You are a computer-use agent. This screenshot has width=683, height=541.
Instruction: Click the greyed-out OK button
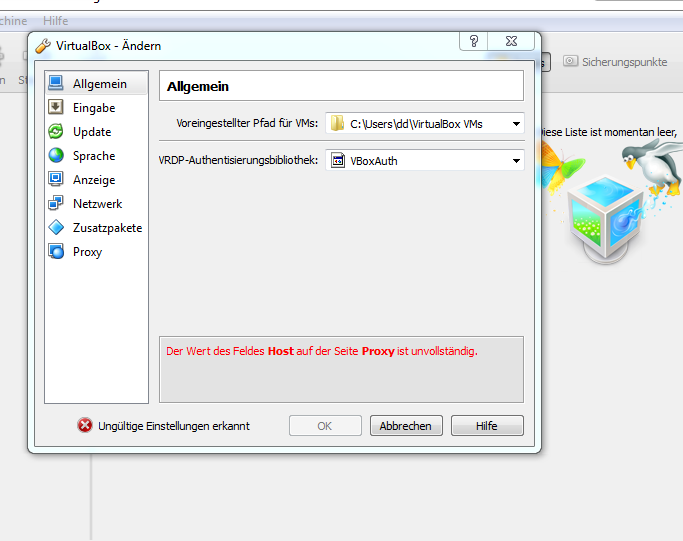[x=325, y=426]
